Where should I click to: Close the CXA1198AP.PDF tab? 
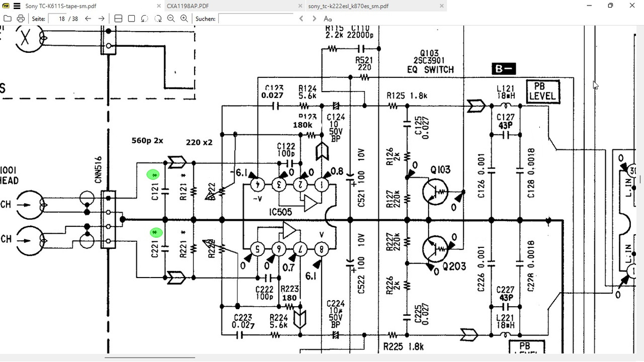301,6
